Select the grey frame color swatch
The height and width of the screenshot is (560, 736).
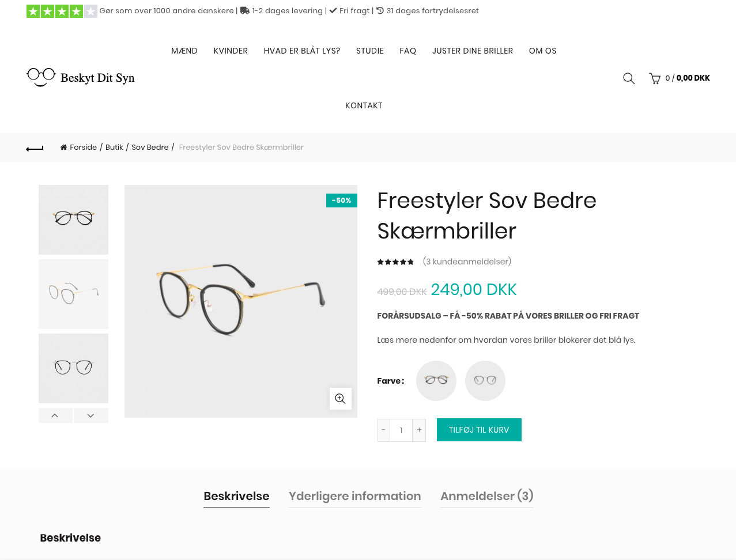[485, 380]
